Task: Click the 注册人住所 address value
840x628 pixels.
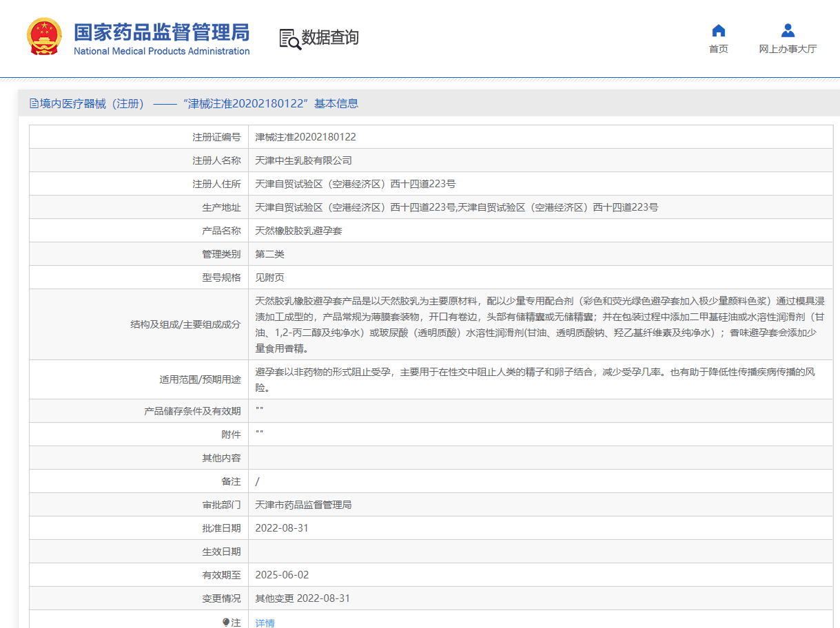Action: pos(355,184)
